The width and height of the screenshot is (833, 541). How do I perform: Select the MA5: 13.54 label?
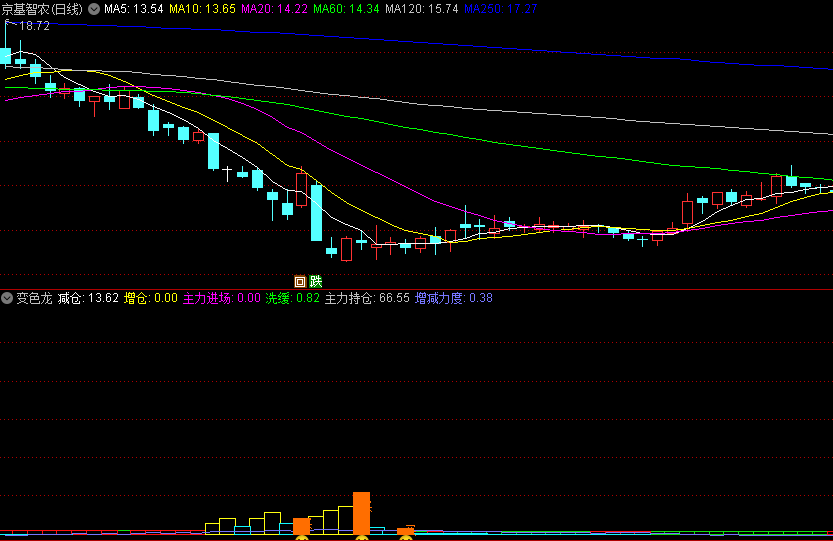coord(133,9)
